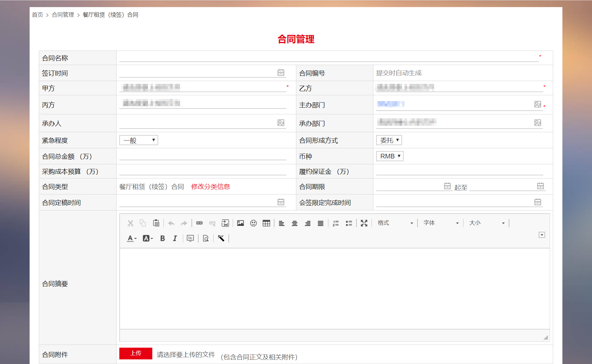Click the magic wand icon
The height and width of the screenshot is (364, 592).
[221, 238]
